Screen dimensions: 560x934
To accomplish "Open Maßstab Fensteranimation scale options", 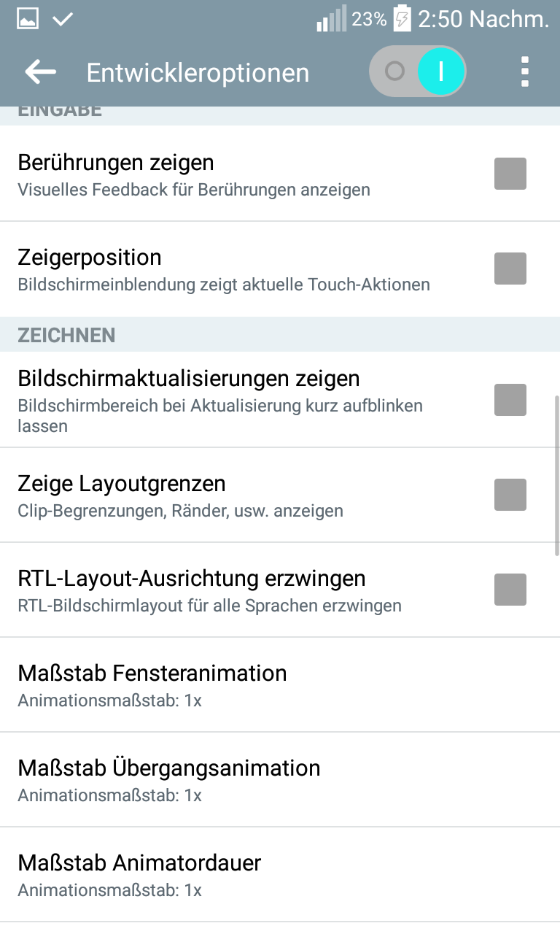I will pyautogui.click(x=280, y=684).
